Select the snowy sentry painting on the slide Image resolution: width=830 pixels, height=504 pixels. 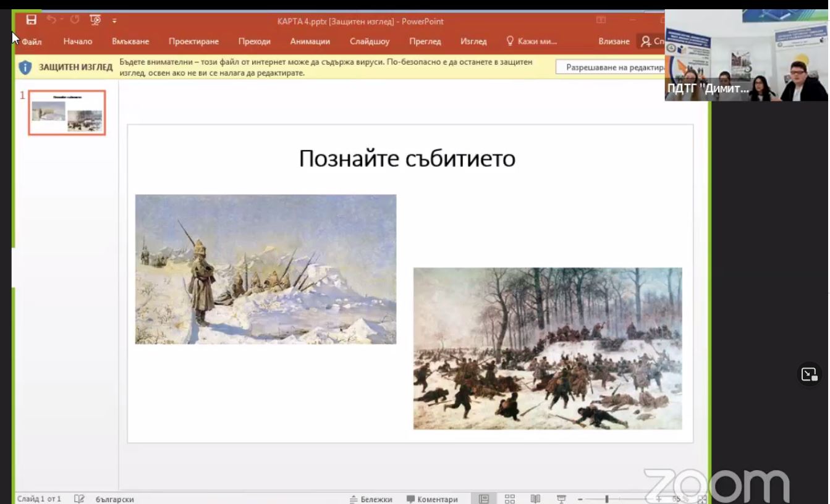(x=266, y=269)
